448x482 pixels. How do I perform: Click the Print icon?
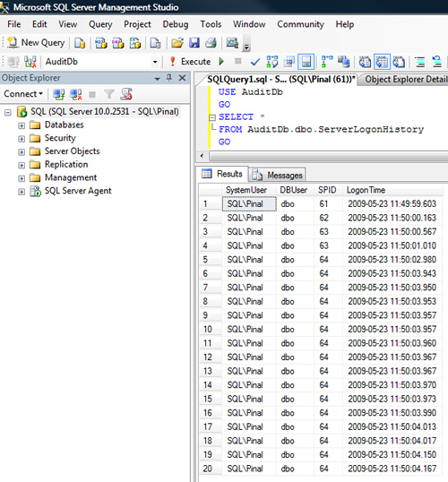[x=211, y=43]
